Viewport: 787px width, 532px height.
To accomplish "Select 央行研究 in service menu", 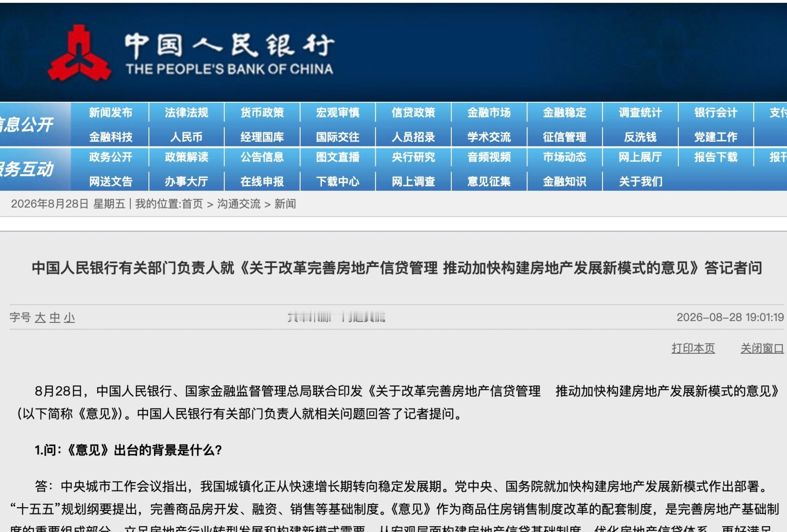I will point(413,157).
